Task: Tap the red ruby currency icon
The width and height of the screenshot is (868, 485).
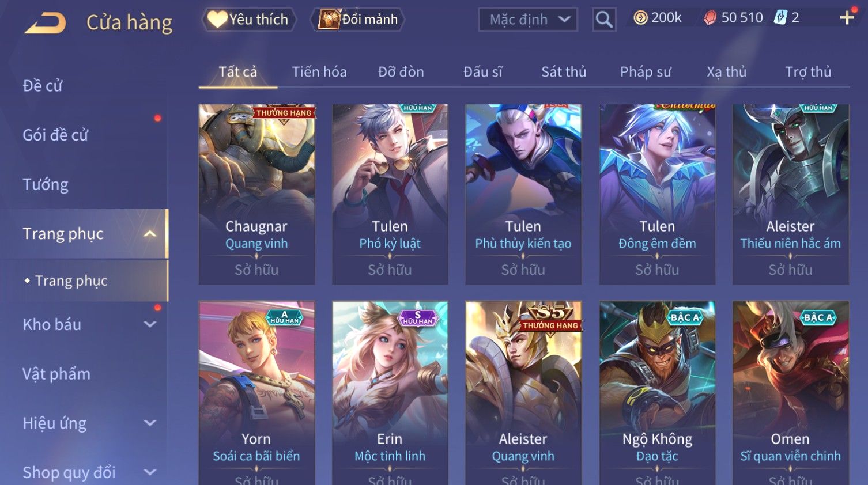Action: pyautogui.click(x=710, y=18)
